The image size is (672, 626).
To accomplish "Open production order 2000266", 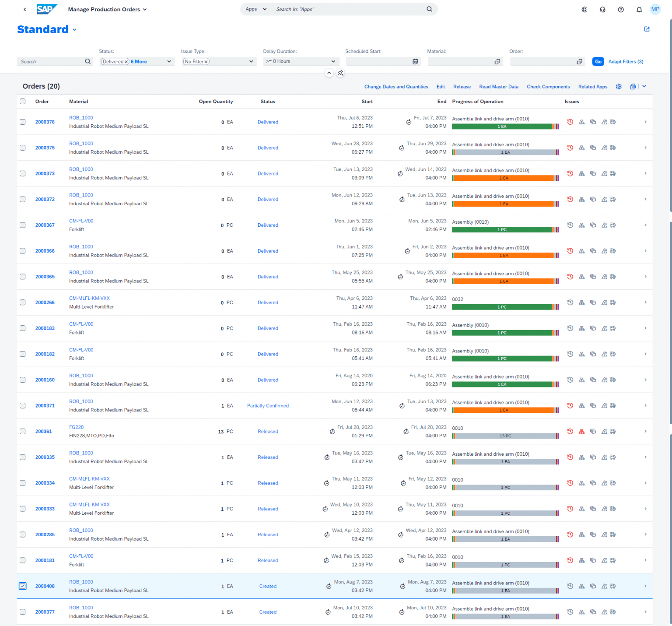I will 45,302.
